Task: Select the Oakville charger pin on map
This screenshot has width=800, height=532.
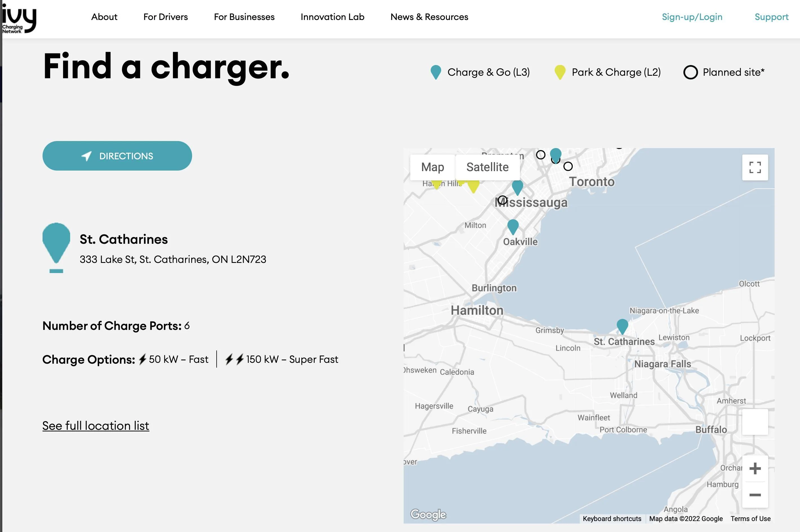Action: pyautogui.click(x=513, y=226)
